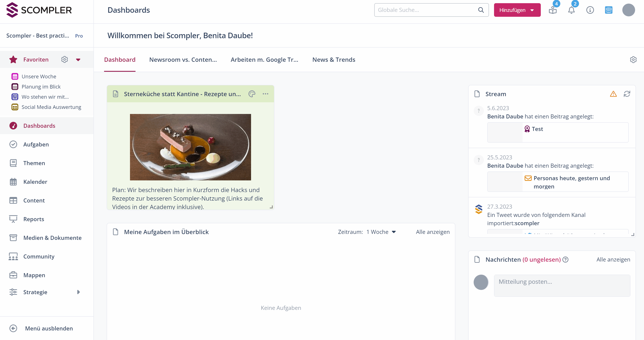The height and width of the screenshot is (340, 644).
Task: Open the info circle icon in header
Action: 590,10
